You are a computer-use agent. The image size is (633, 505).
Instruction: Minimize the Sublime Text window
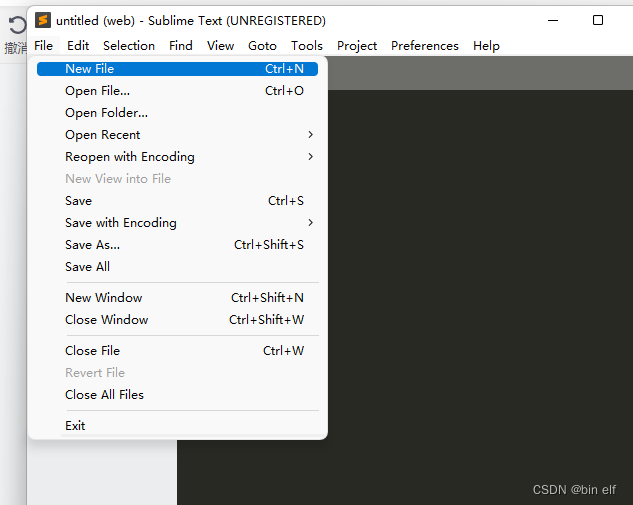point(553,20)
